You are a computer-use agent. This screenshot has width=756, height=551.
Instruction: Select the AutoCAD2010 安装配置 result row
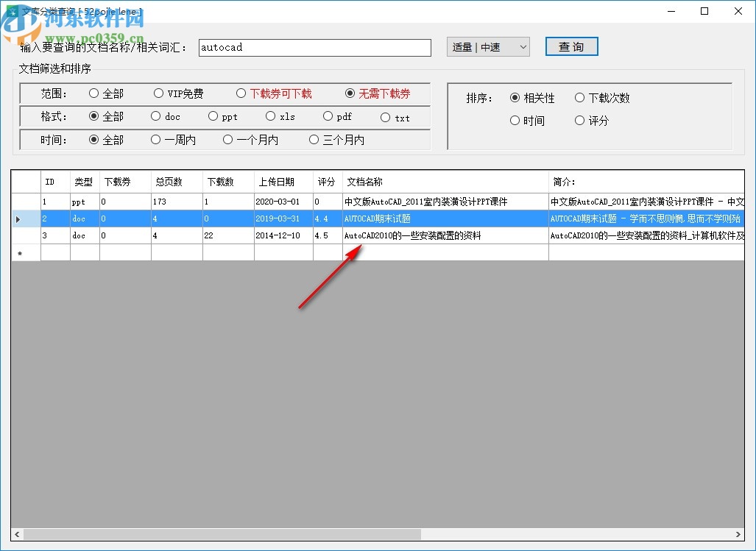coord(401,235)
